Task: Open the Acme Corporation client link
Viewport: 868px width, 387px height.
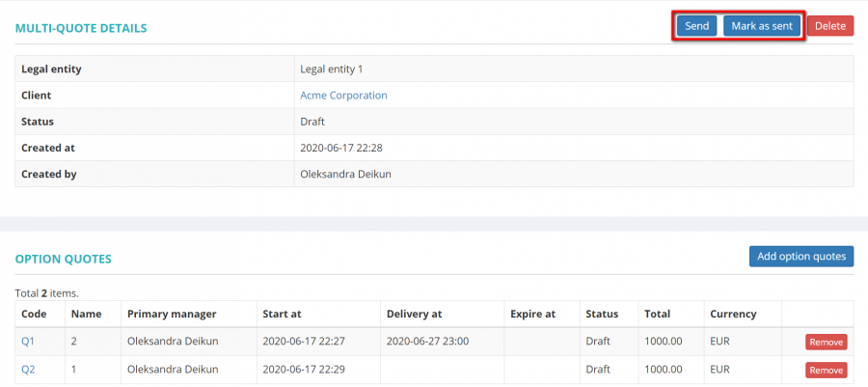Action: tap(343, 96)
